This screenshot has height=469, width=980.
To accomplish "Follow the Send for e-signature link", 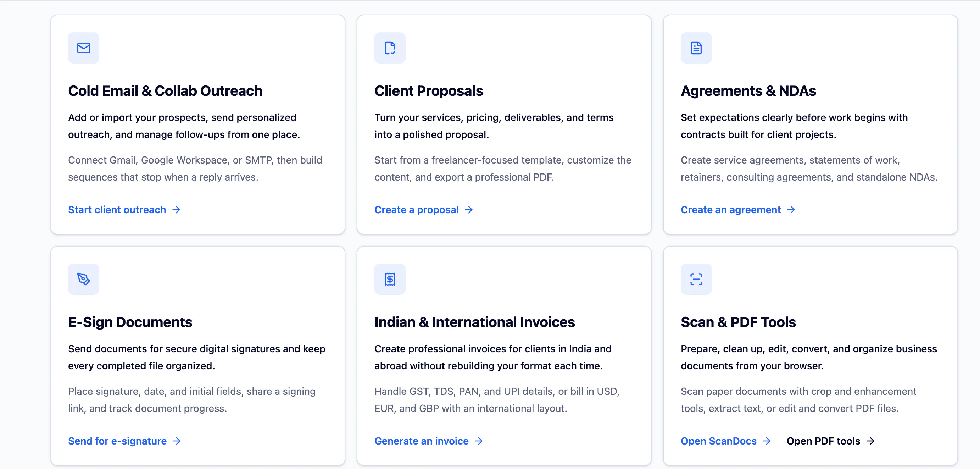I will (124, 441).
